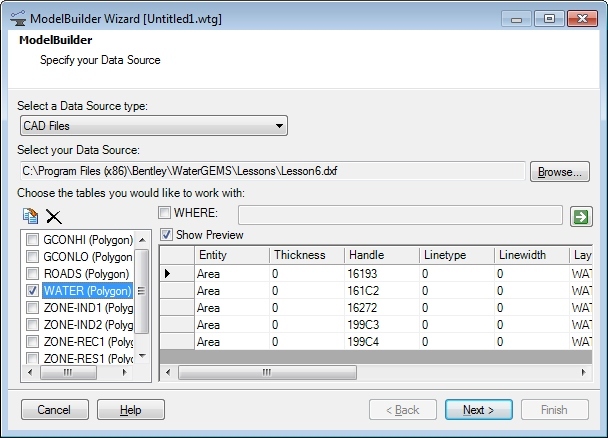Select the GCONHI (Polygon) table name
608x438 pixels.
(x=88, y=240)
